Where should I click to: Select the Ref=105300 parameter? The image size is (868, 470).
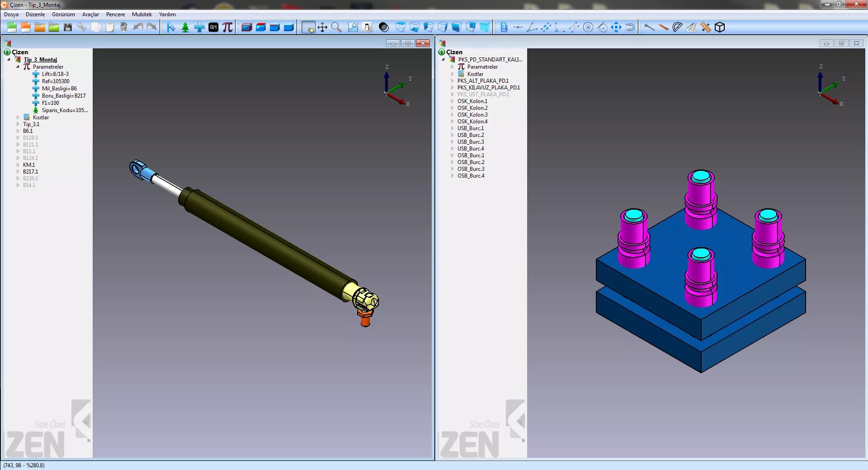coord(56,81)
